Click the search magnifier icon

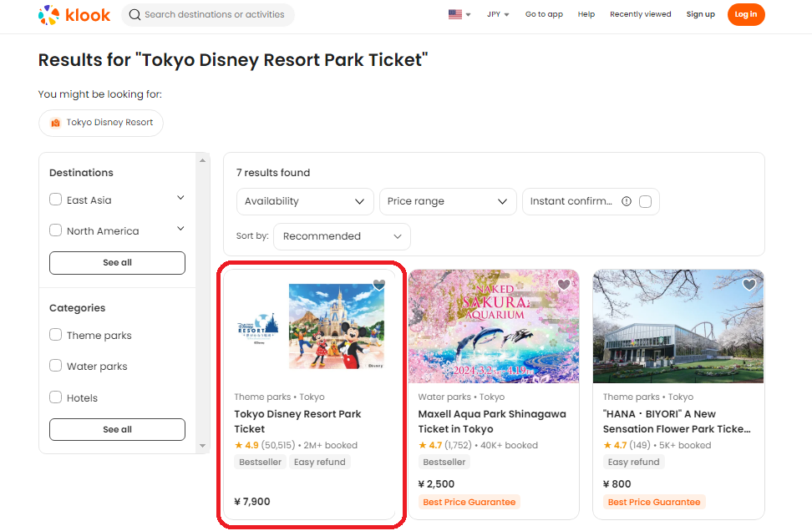point(134,14)
